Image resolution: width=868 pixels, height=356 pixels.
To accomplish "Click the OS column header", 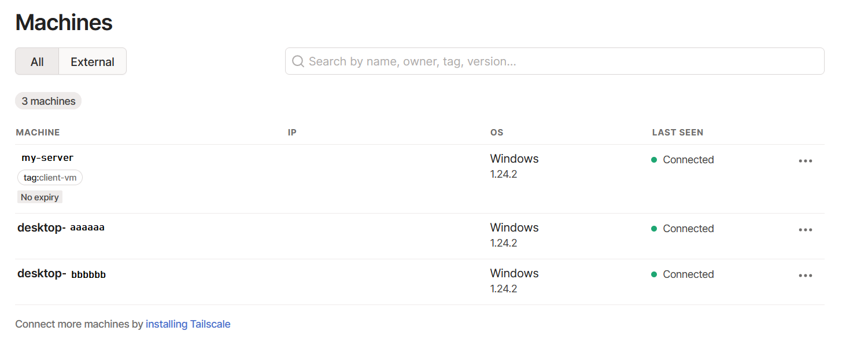I will [497, 133].
